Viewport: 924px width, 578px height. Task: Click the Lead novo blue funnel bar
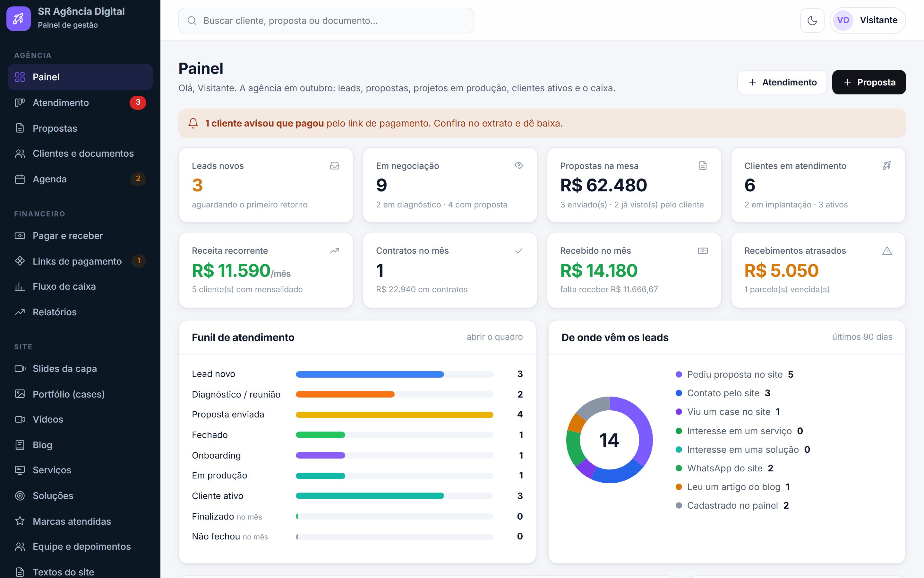coord(370,374)
